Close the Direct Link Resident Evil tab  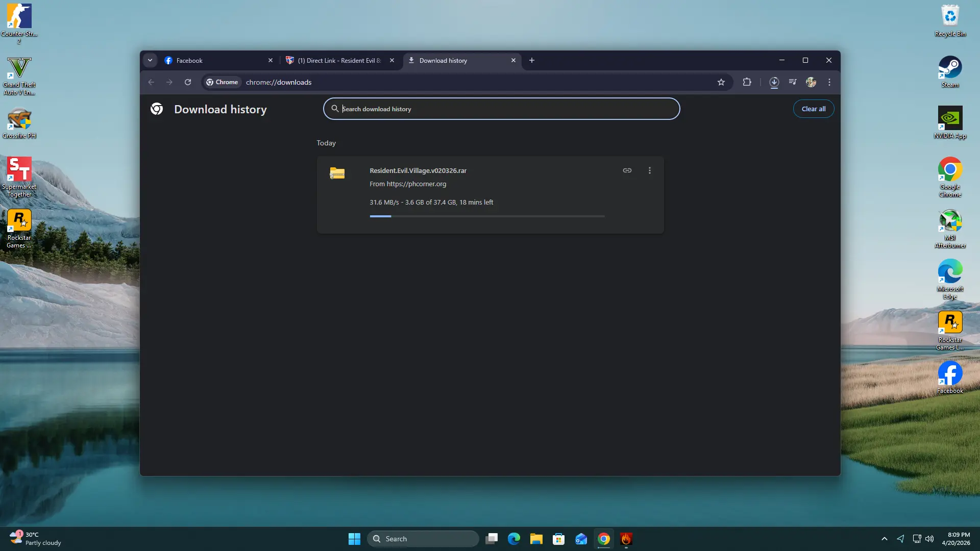(392, 60)
